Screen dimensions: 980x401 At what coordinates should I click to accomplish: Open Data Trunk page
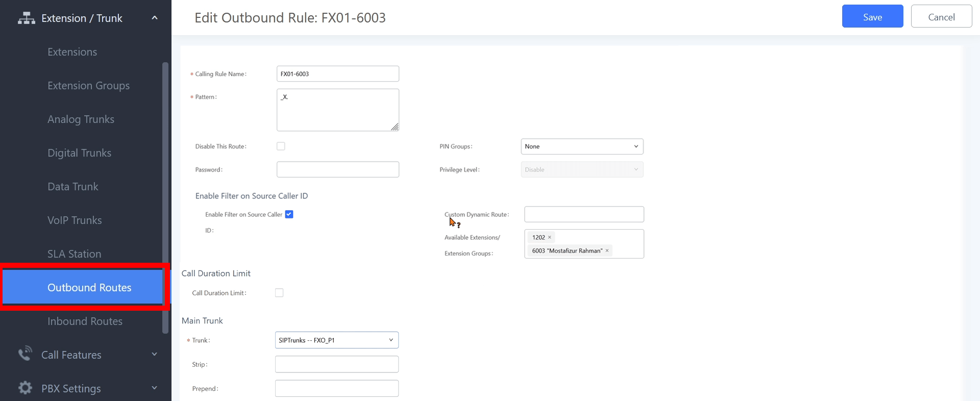click(73, 187)
